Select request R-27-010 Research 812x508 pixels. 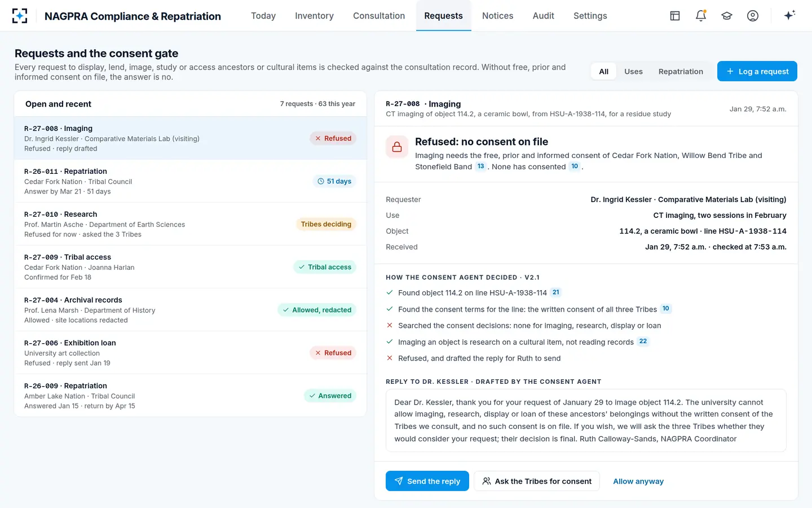point(191,224)
